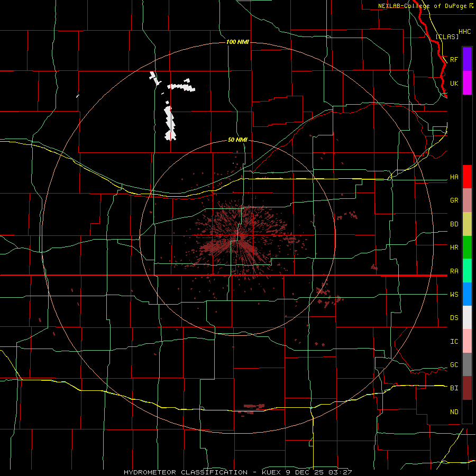The width and height of the screenshot is (476, 476).
Task: Click the NEXLAB-College of DuPage text
Action: pyautogui.click(x=423, y=6)
